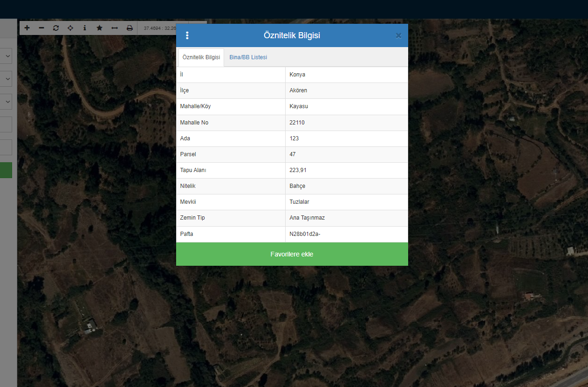Click the green button in left panel
Viewport: 588px width, 387px height.
coord(6,170)
